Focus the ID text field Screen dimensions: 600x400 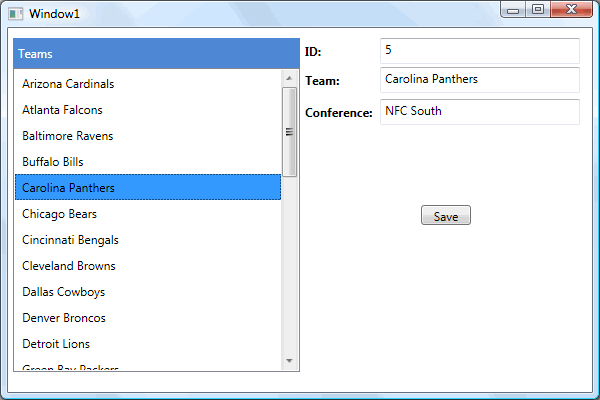coord(480,51)
